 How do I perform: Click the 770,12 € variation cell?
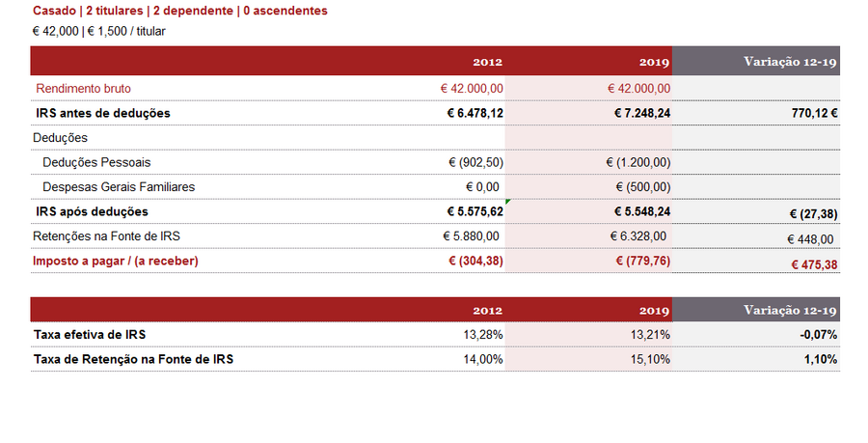pos(814,114)
